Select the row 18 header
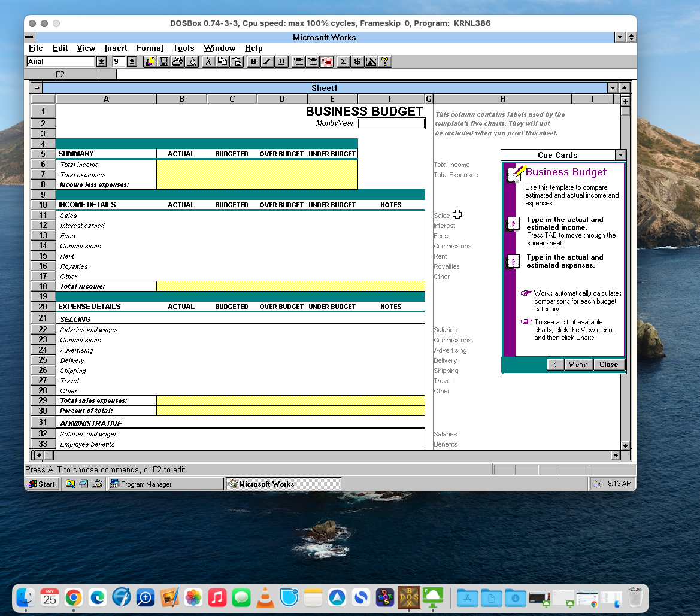This screenshot has width=700, height=616. point(43,287)
